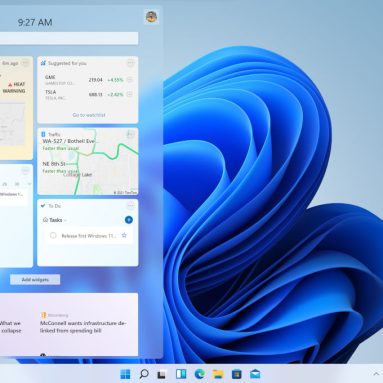Launch Microsoft Edge from taskbar

pyautogui.click(x=200, y=374)
